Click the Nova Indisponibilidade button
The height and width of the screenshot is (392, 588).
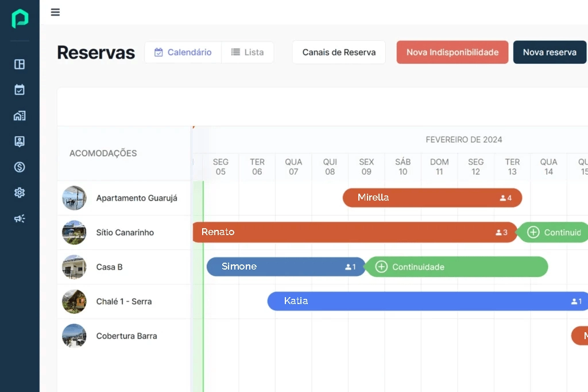452,52
